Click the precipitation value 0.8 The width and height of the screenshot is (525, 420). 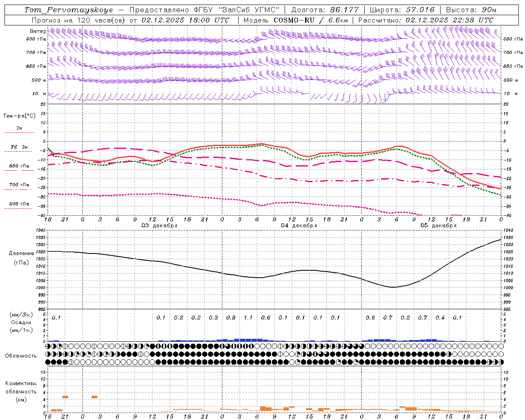231,317
